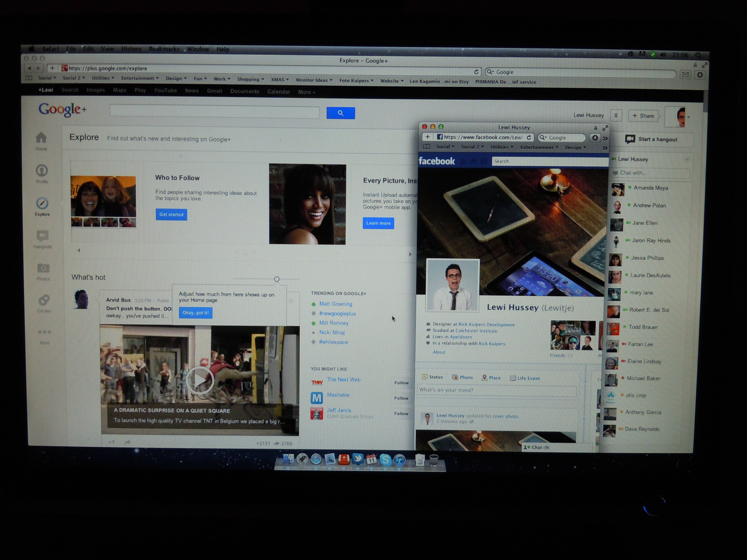Image resolution: width=747 pixels, height=560 pixels.
Task: Open the Safari Window menu
Action: pyautogui.click(x=198, y=49)
